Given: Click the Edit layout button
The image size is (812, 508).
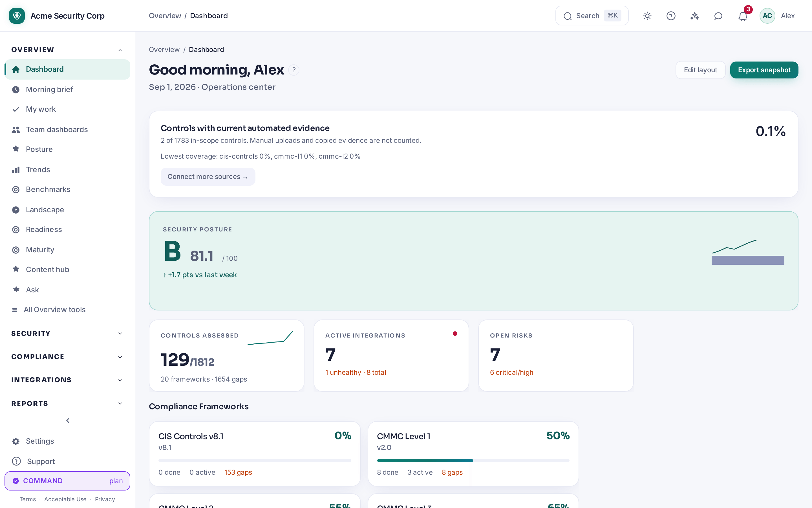Looking at the screenshot, I should click(700, 70).
